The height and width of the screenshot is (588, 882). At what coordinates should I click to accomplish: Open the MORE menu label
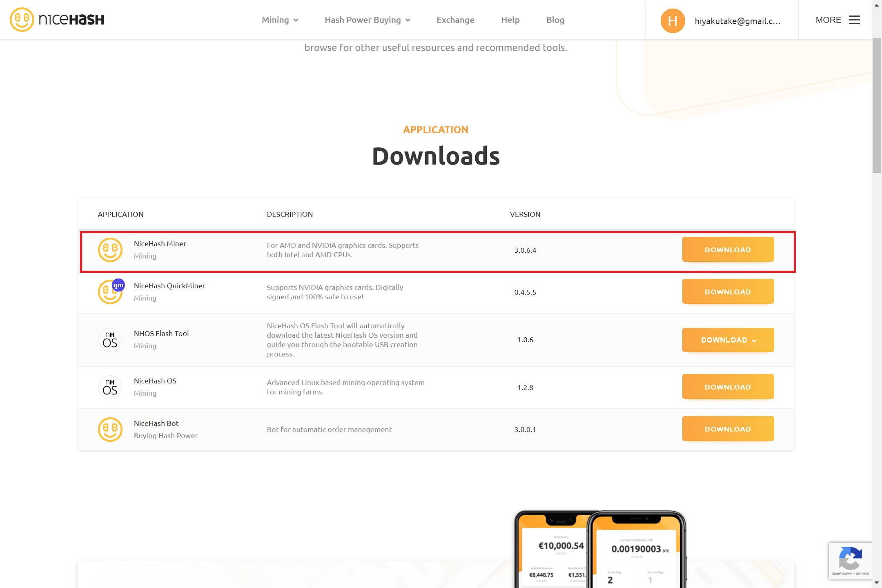828,20
